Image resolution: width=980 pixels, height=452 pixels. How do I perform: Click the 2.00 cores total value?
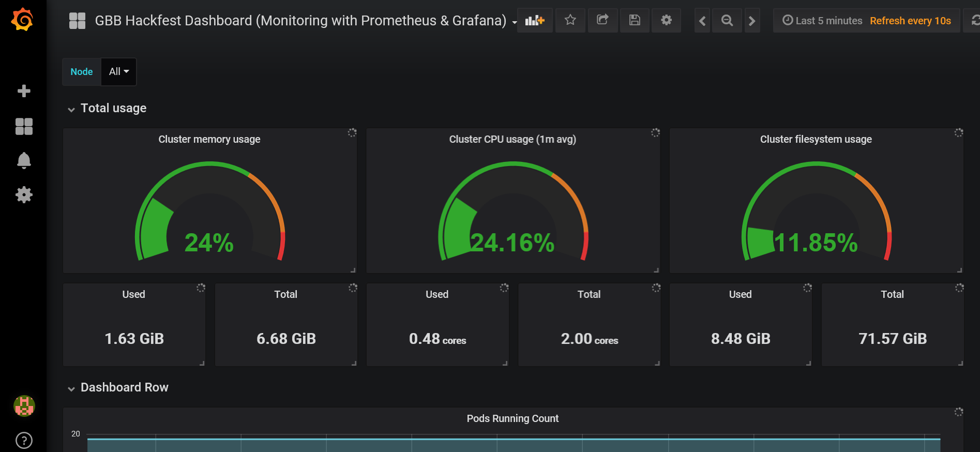(590, 339)
